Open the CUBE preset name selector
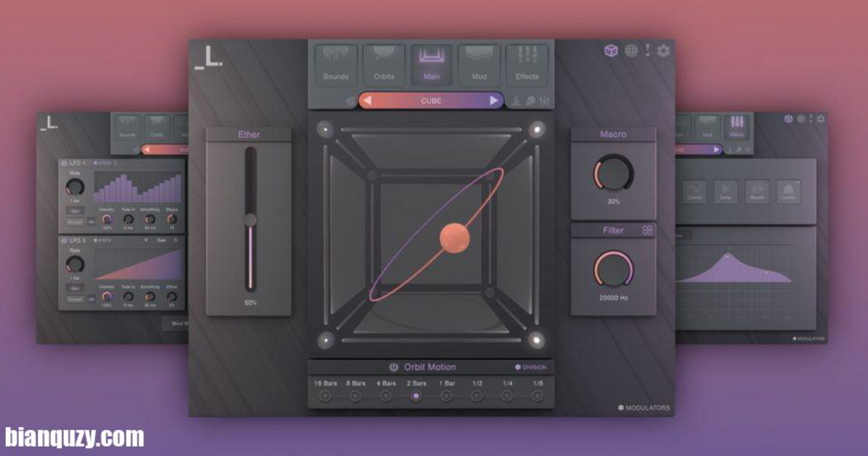 [431, 100]
